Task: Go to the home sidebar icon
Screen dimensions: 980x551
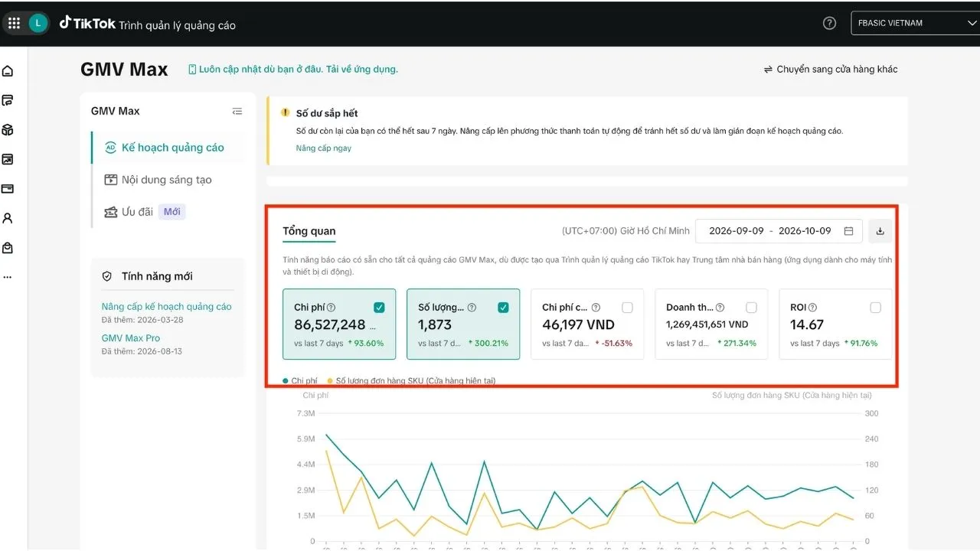Action: pyautogui.click(x=8, y=71)
